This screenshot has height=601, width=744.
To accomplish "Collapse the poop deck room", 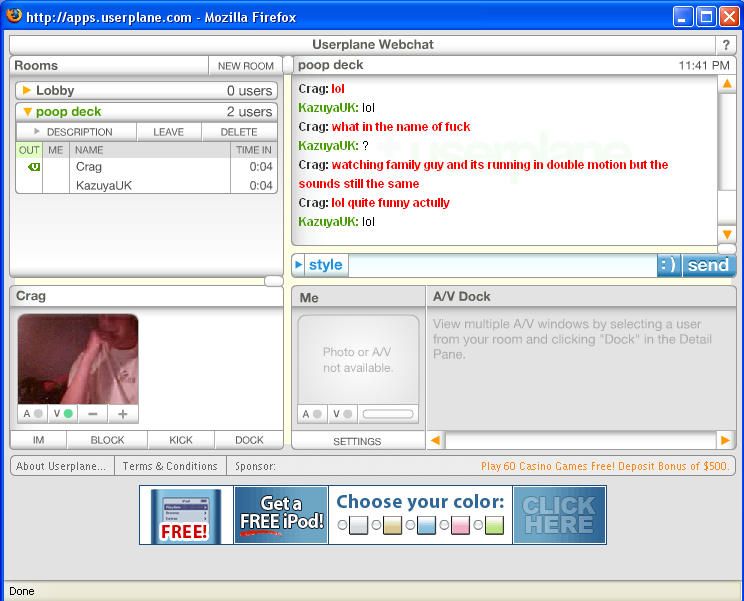I will pos(28,112).
